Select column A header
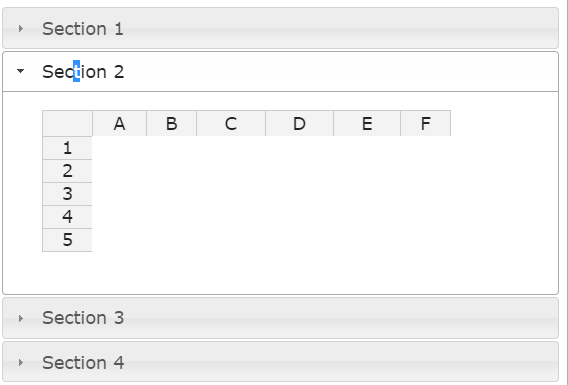568x385 pixels. (x=120, y=124)
